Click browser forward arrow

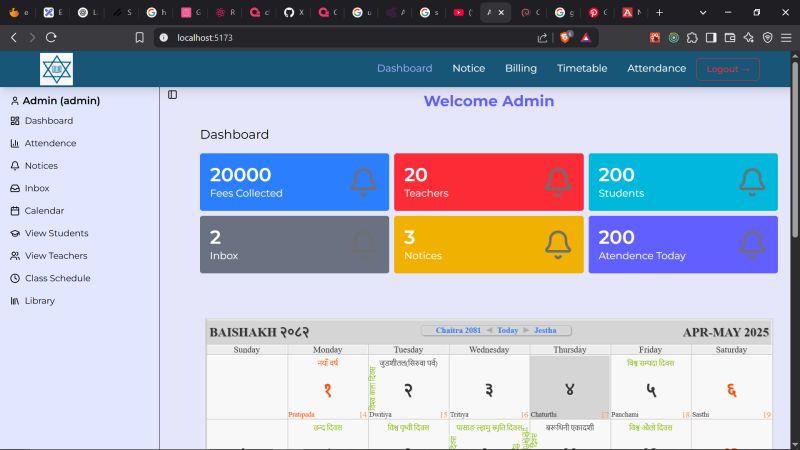pyautogui.click(x=32, y=38)
